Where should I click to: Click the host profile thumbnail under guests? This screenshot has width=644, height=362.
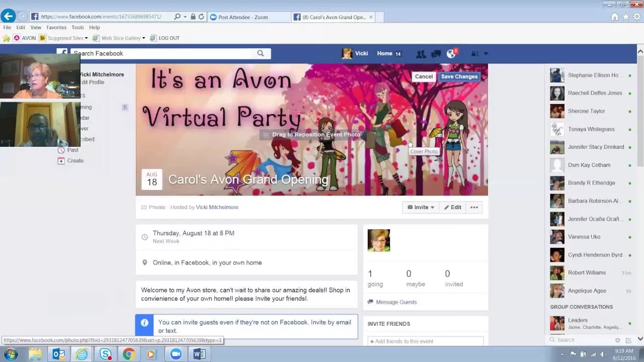(379, 240)
